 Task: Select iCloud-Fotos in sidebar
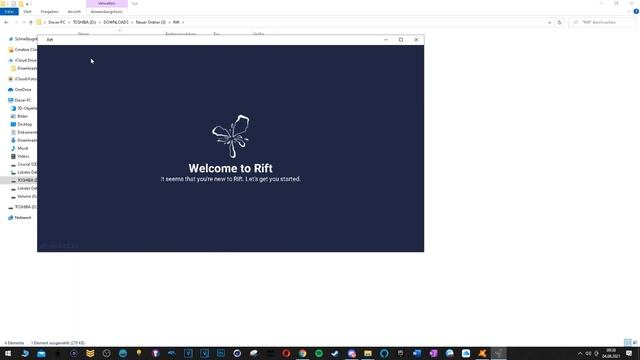click(x=23, y=79)
